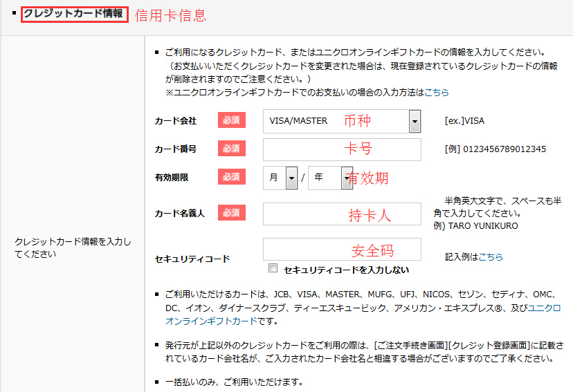This screenshot has height=392, width=573.
Task: Tick the セキュリティコードを入力しない checkbox
Action: point(273,269)
